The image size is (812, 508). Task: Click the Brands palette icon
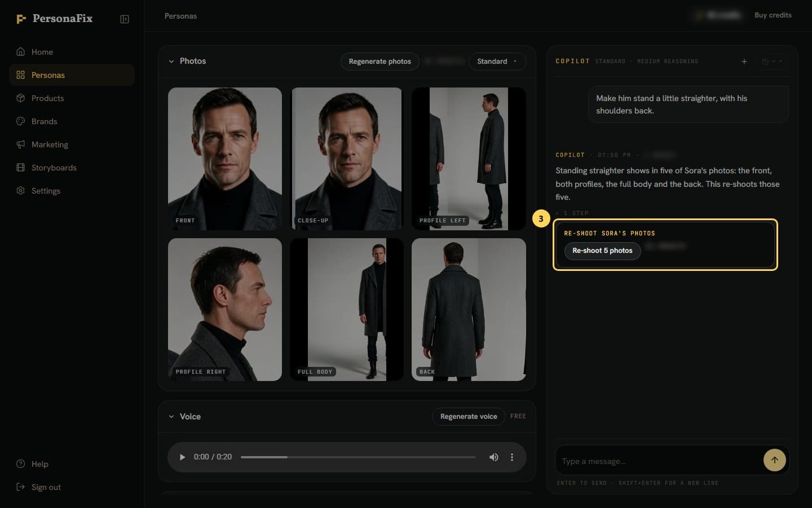pos(21,121)
